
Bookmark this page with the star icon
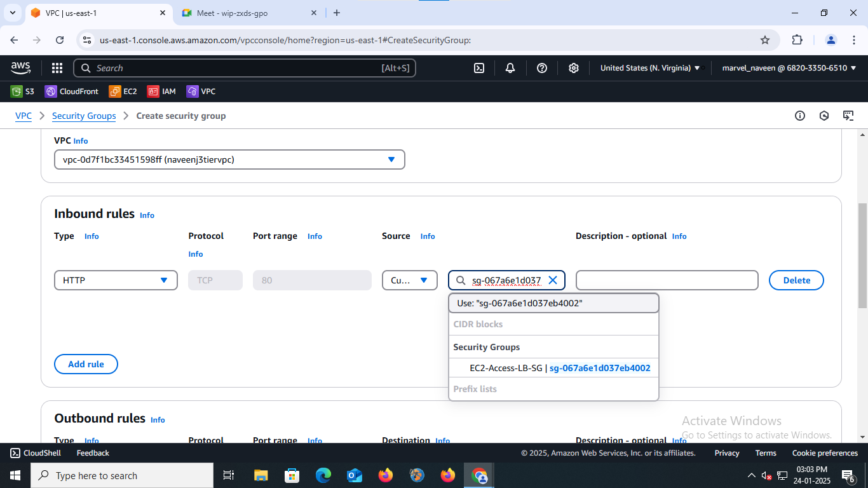(x=765, y=40)
